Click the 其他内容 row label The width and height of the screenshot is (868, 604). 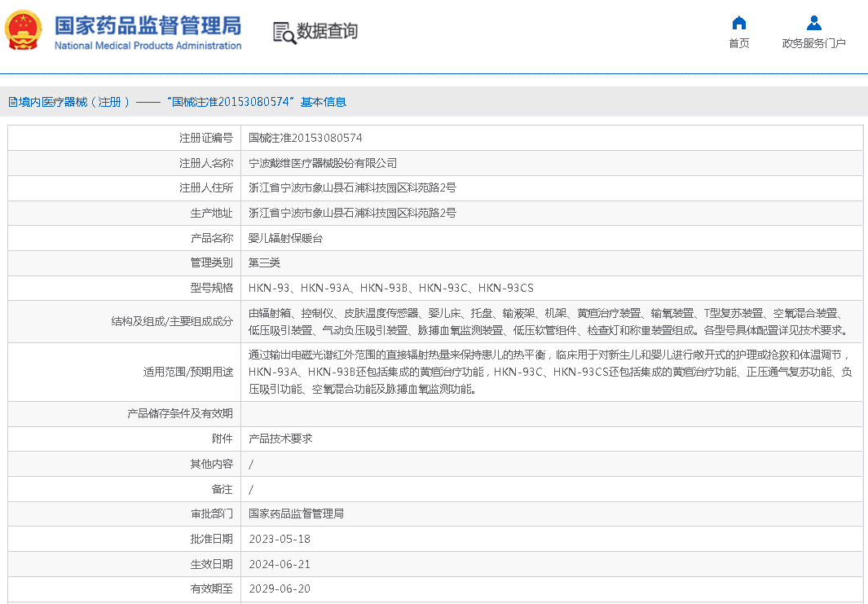click(211, 464)
